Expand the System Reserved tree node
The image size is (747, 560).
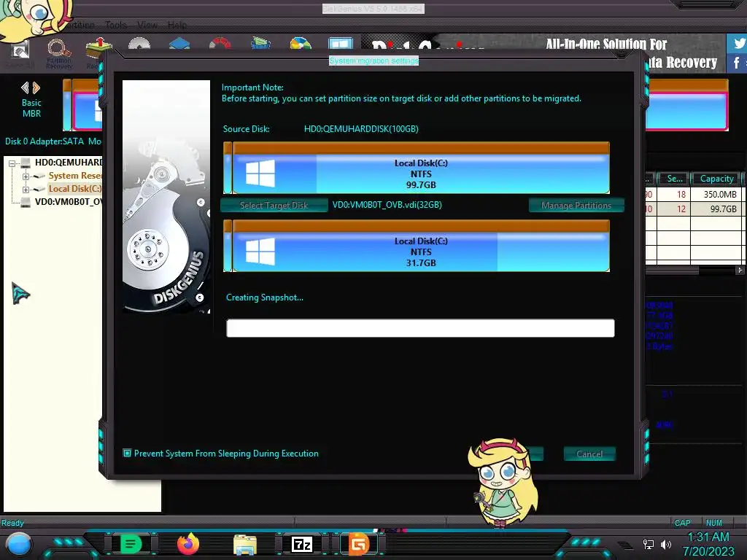click(26, 176)
